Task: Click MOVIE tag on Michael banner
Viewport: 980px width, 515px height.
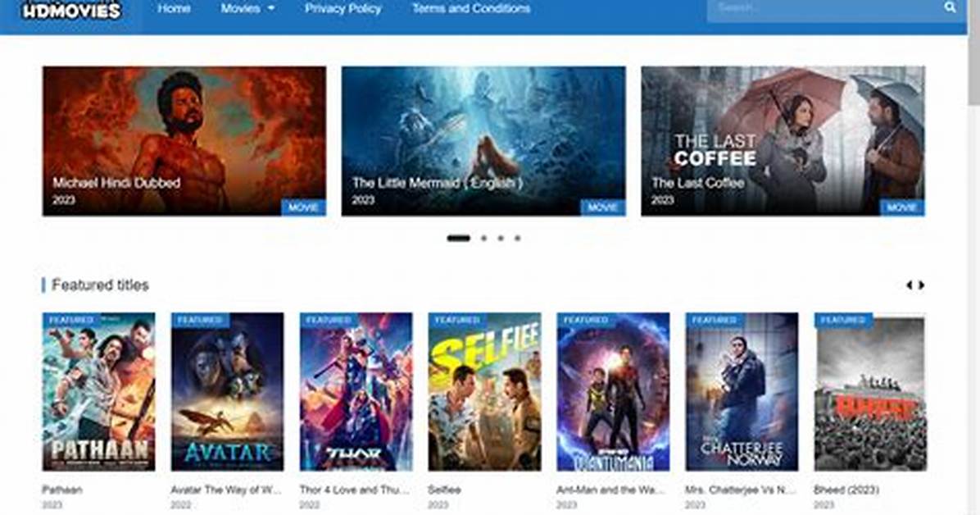Action: coord(303,207)
